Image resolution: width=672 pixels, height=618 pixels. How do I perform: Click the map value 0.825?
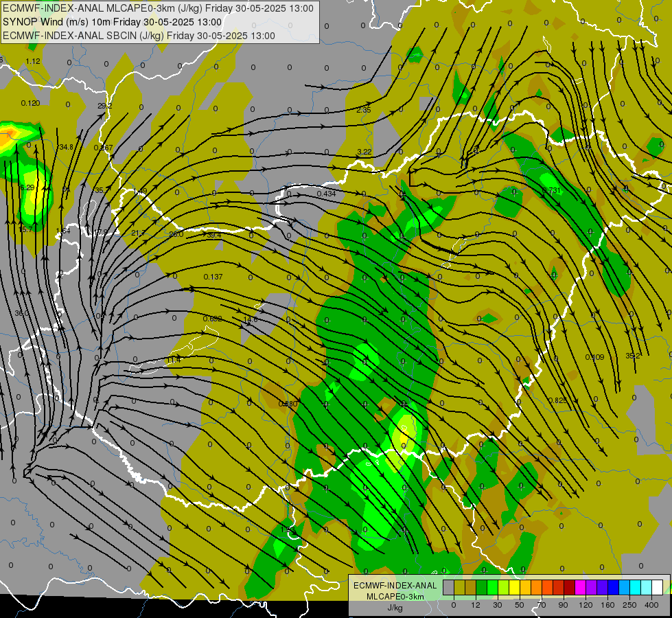[x=558, y=400]
